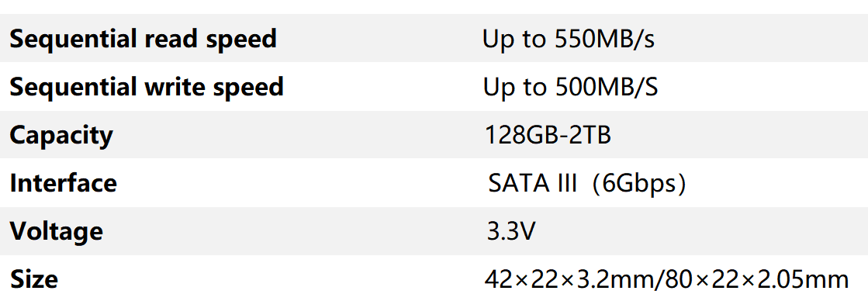Select the 42×22×3.2mm/80×22×2.05mm size value
868x301 pixels.
(x=666, y=280)
